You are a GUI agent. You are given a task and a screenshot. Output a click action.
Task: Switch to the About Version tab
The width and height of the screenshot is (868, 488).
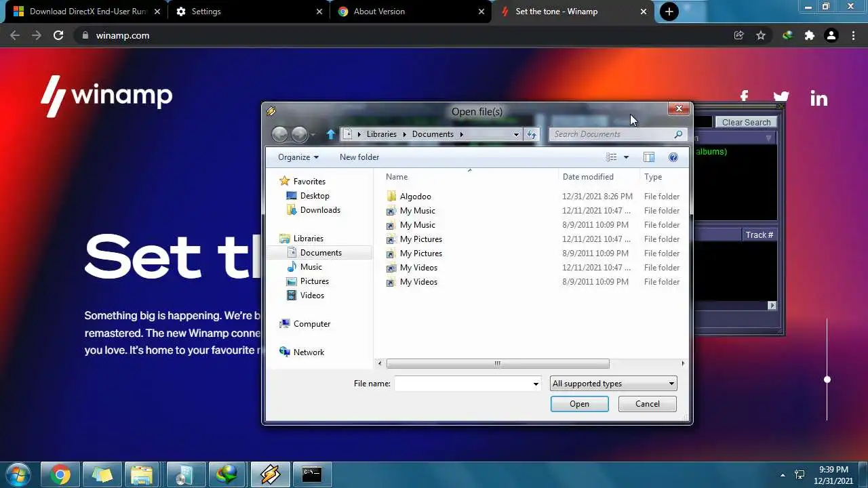point(411,12)
